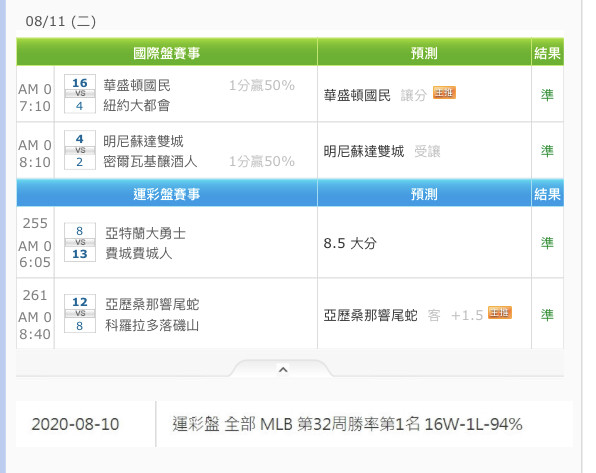
Task: Click 準 result for 8.5 大分 row
Action: (x=547, y=243)
